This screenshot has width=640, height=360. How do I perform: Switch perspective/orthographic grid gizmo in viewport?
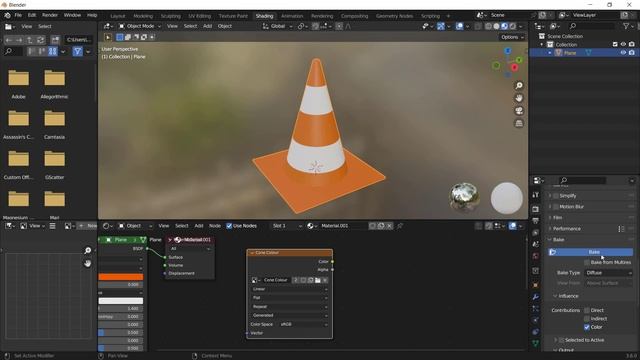pyautogui.click(x=519, y=123)
